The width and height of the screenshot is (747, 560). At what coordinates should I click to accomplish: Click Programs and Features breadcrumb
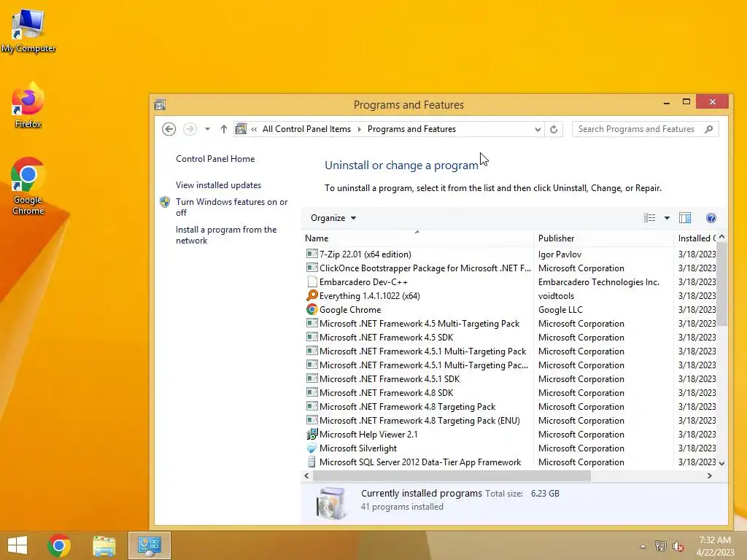411,129
